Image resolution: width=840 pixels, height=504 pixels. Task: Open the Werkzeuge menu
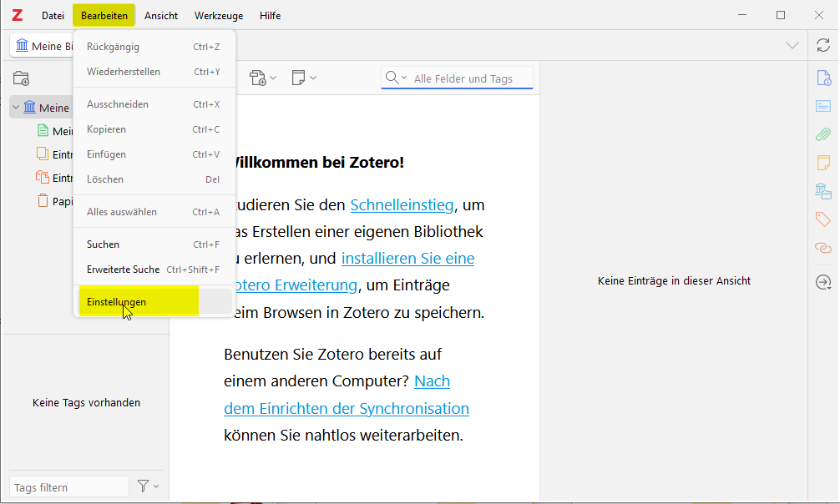point(219,16)
